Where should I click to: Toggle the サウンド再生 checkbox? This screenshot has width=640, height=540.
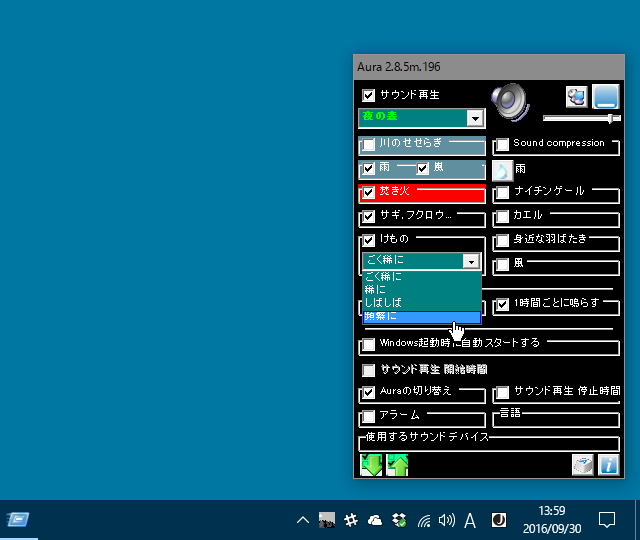pyautogui.click(x=369, y=96)
